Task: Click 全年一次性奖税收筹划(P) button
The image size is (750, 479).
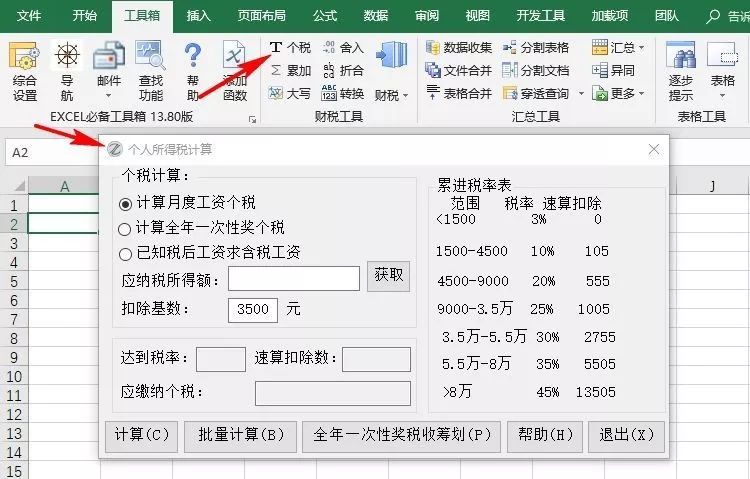Action: (x=402, y=436)
